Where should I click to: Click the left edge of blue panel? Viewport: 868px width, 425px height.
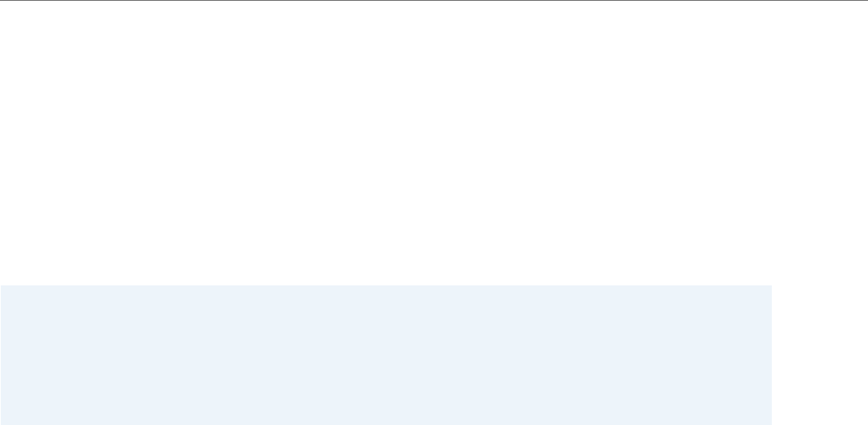click(1, 354)
